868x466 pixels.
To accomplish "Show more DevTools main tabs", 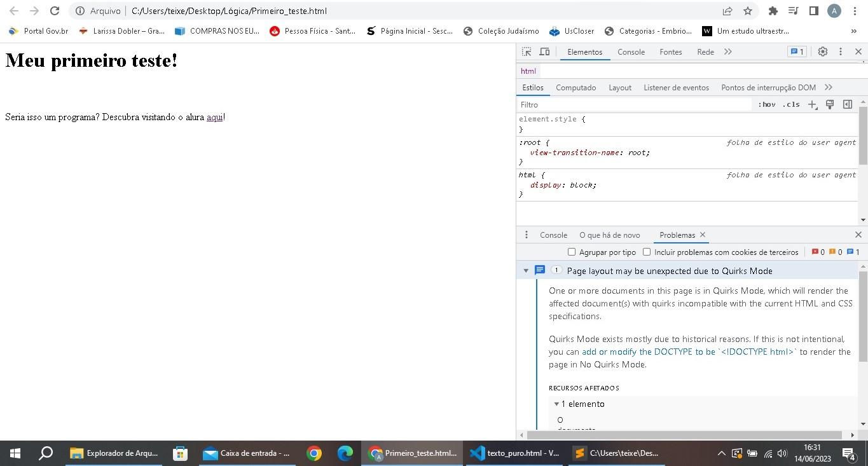I will click(x=728, y=52).
